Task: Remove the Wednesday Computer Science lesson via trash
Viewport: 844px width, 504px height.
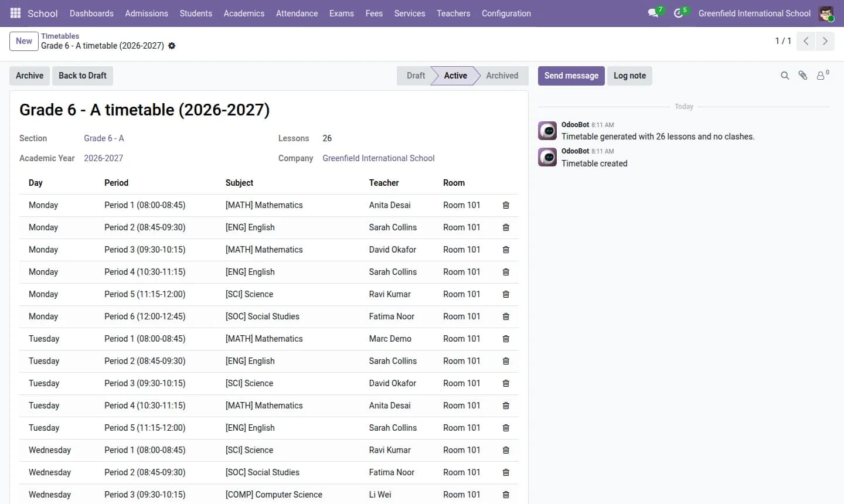Action: pyautogui.click(x=506, y=495)
